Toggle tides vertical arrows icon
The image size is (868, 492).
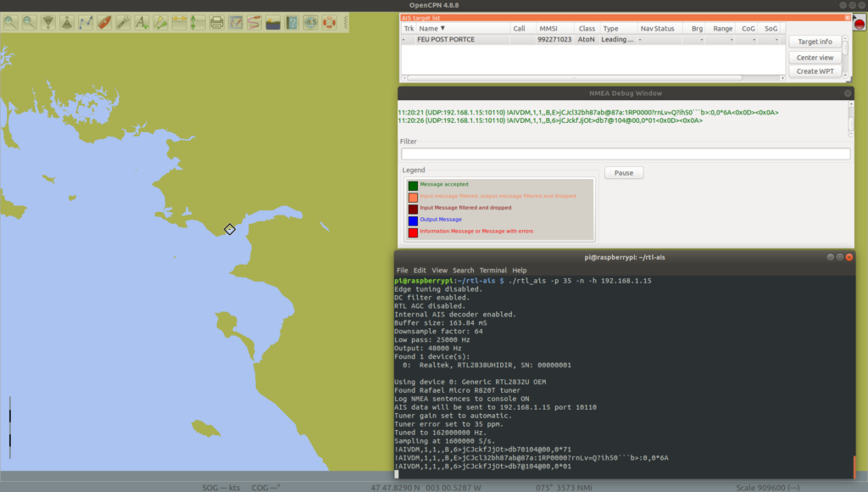198,23
